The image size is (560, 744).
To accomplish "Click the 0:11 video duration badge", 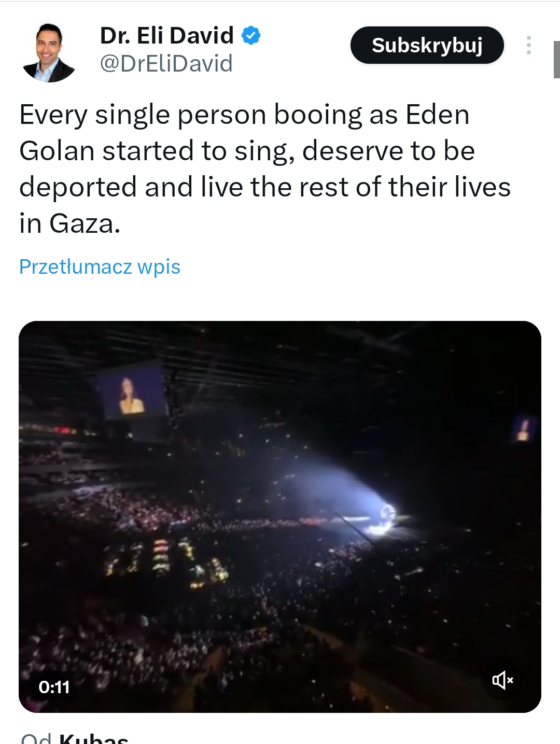I will pos(54,687).
